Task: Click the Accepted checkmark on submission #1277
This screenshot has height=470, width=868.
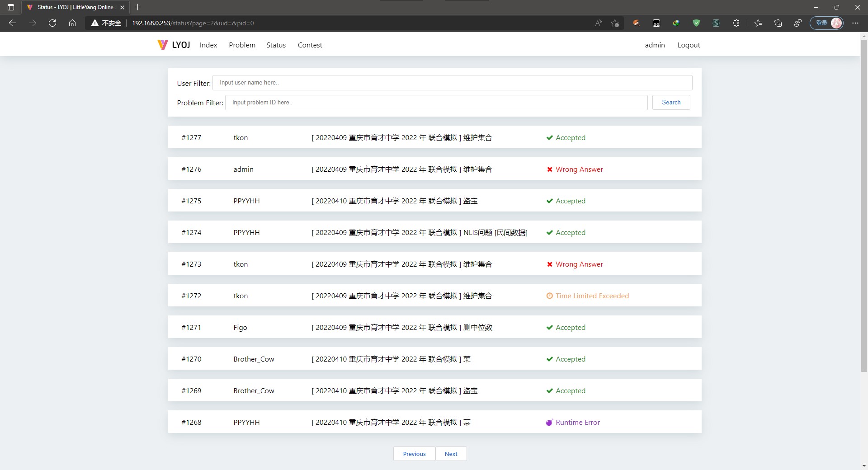Action: coord(549,137)
